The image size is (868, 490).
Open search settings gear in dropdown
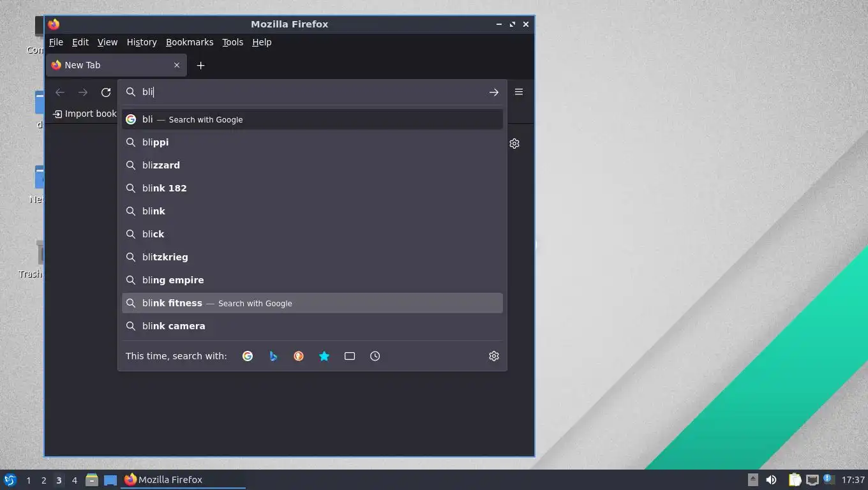pos(494,356)
